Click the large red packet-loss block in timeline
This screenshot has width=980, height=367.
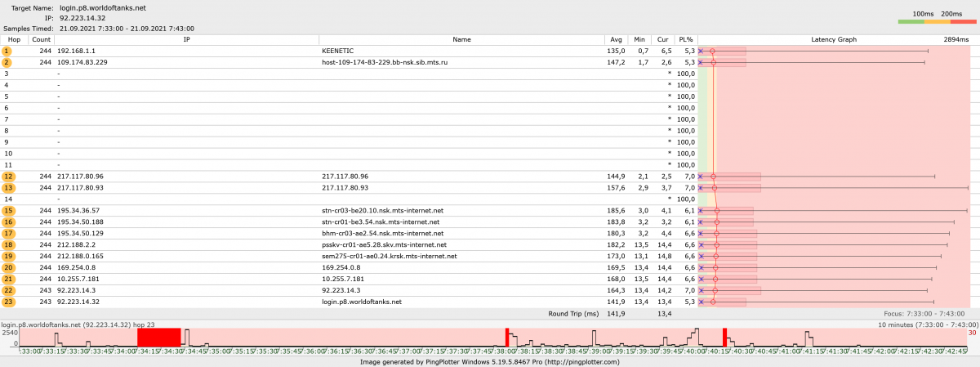158,338
